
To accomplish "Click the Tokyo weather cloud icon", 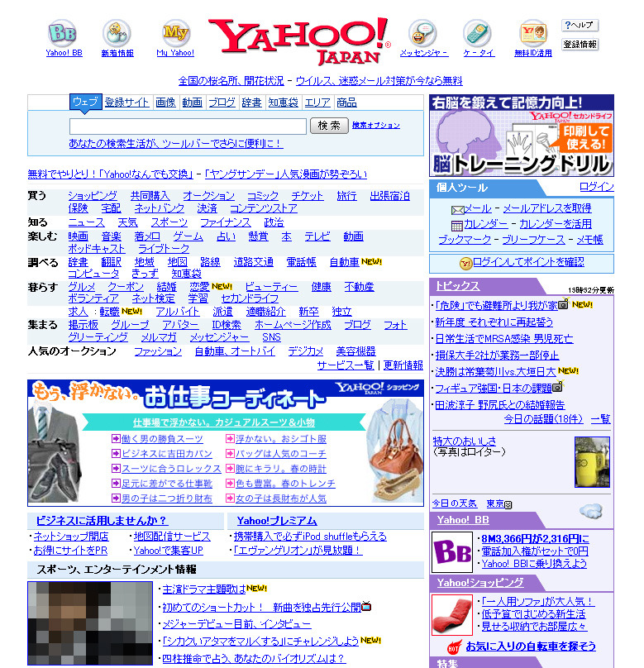I will (591, 510).
